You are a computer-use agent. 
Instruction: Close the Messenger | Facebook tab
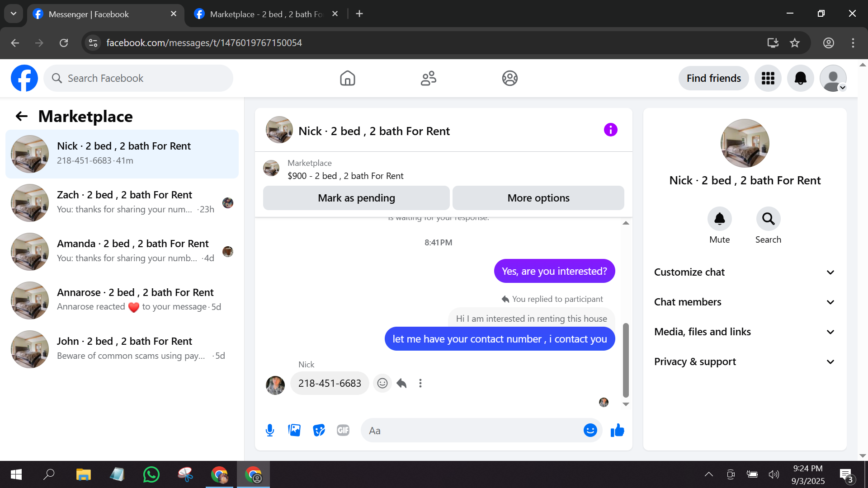coord(174,14)
